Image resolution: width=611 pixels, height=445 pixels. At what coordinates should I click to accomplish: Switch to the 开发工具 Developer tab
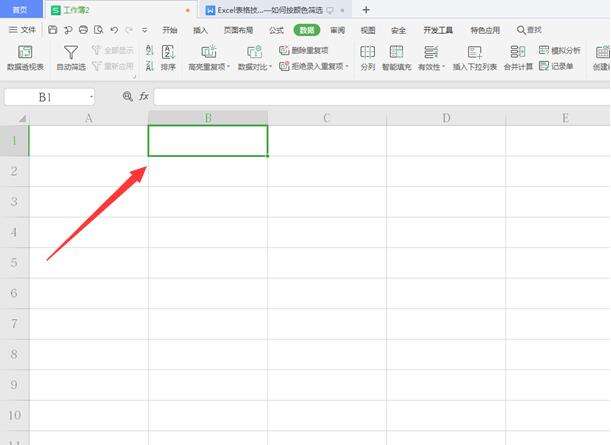pos(438,30)
